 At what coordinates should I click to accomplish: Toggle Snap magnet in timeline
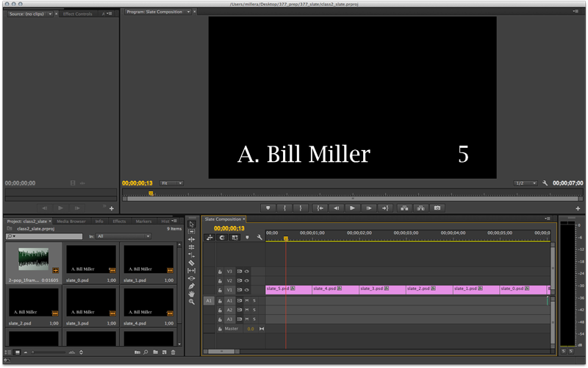pyautogui.click(x=222, y=238)
